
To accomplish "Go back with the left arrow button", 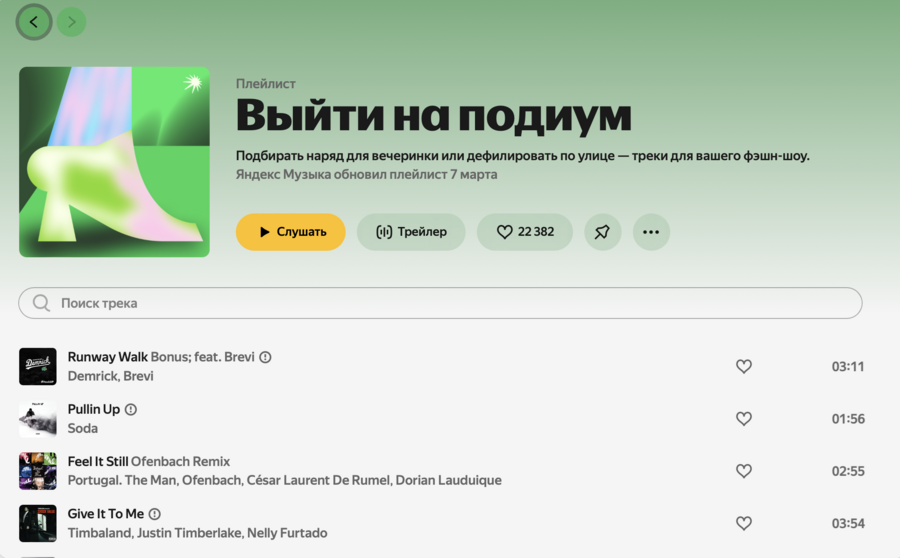I will click(x=34, y=22).
